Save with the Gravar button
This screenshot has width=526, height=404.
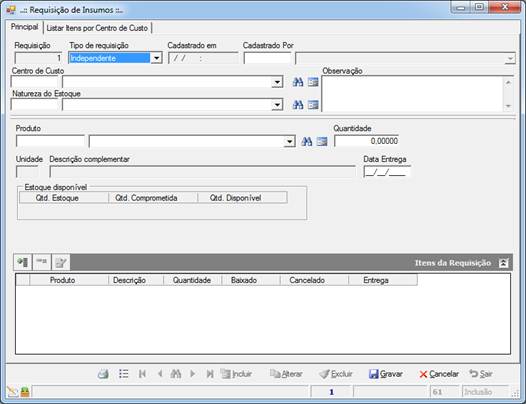click(x=385, y=374)
